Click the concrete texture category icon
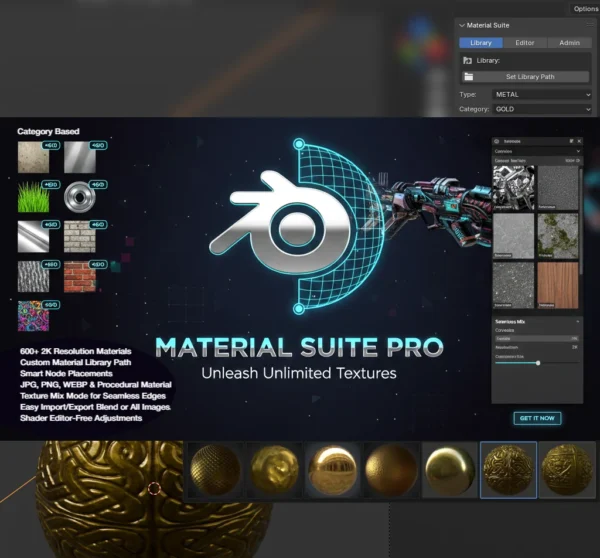The height and width of the screenshot is (558, 600). pyautogui.click(x=33, y=156)
